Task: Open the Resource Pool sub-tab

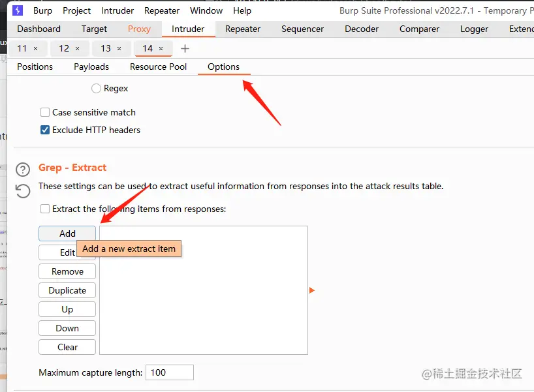Action: click(x=159, y=67)
